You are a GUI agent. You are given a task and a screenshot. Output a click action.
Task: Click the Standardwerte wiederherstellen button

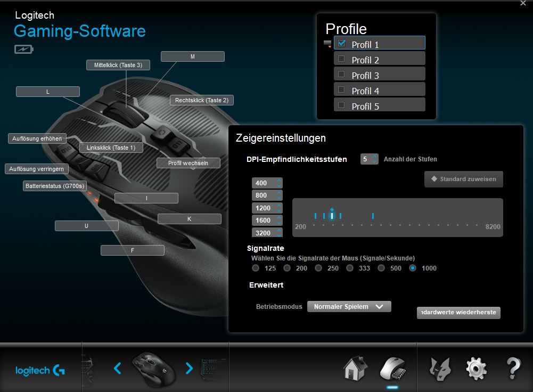click(458, 313)
